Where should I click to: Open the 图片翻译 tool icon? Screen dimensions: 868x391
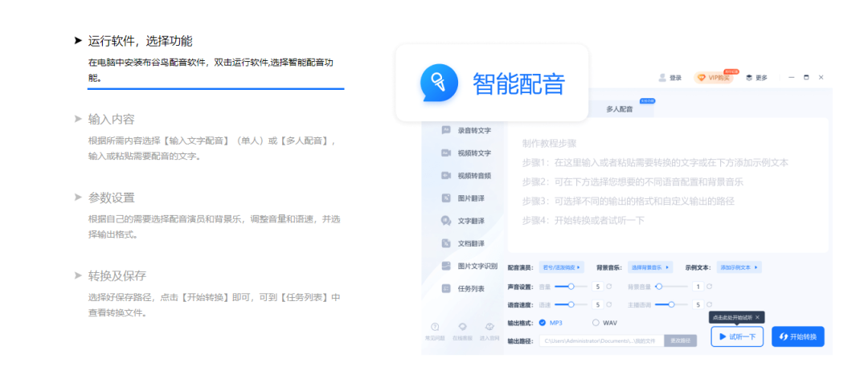coord(446,198)
